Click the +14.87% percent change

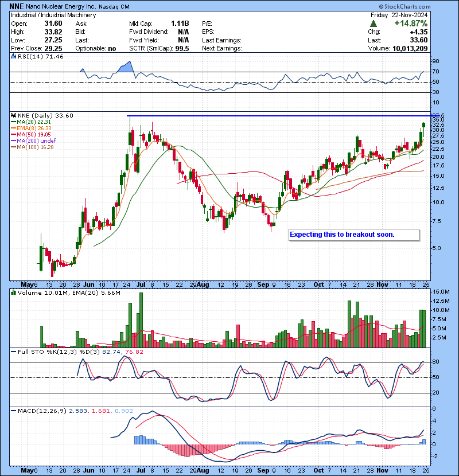click(x=411, y=24)
